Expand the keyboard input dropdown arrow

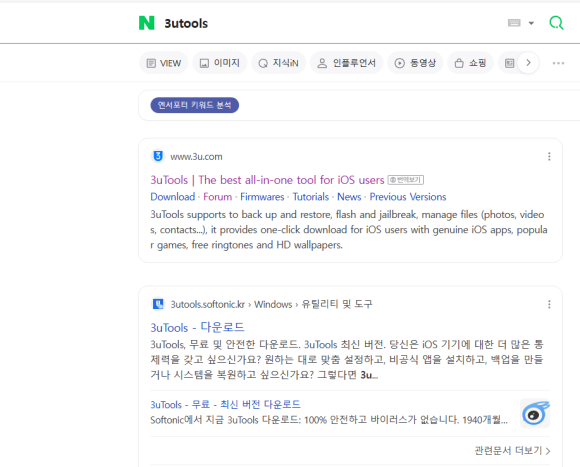point(531,23)
